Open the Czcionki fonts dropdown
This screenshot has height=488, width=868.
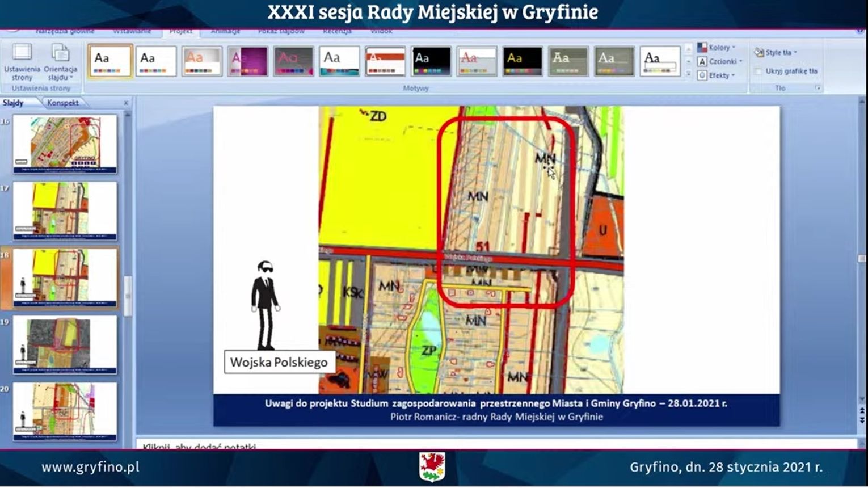[720, 61]
